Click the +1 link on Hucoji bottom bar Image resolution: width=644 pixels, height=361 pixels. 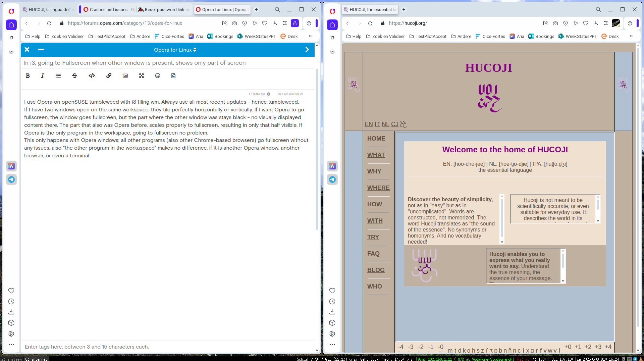(x=578, y=347)
